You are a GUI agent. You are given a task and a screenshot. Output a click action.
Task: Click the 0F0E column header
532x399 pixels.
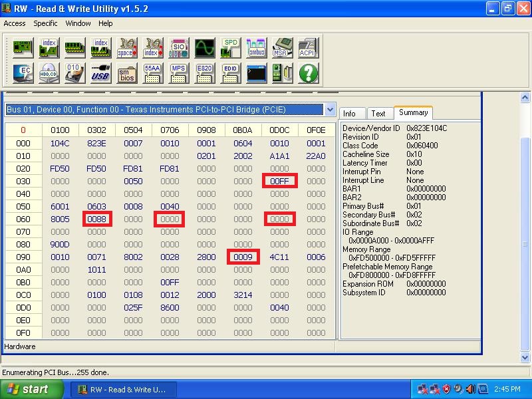tap(317, 130)
